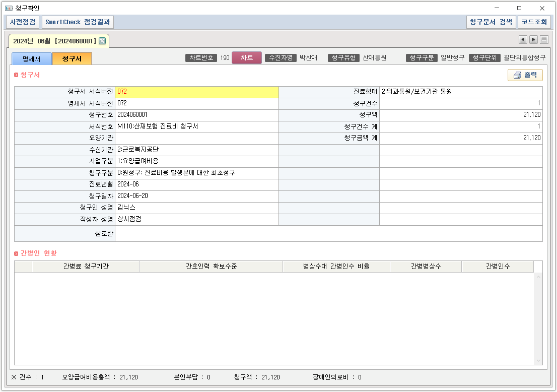557x392 pixels.
Task: Close the 2024년 06월 tab with green X
Action: click(x=102, y=41)
